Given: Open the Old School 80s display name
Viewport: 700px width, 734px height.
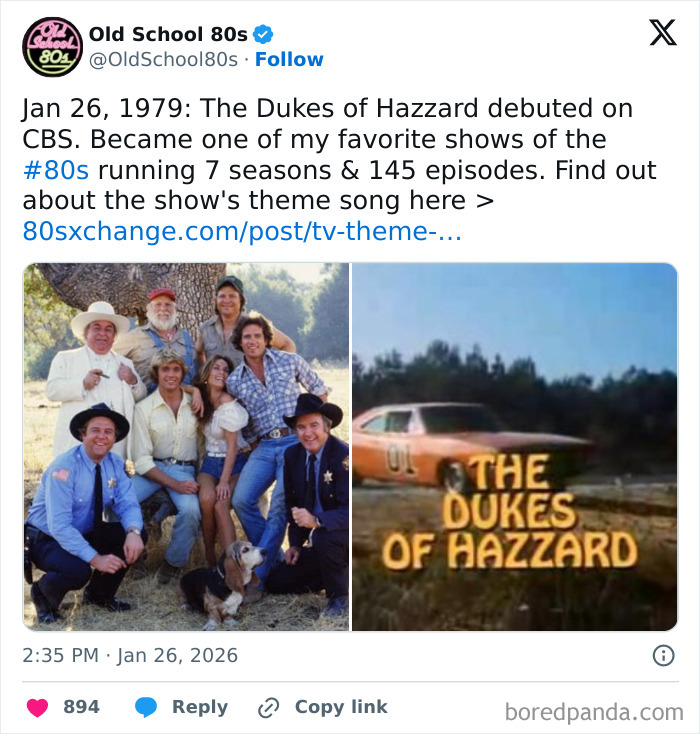Looking at the screenshot, I should [x=168, y=34].
